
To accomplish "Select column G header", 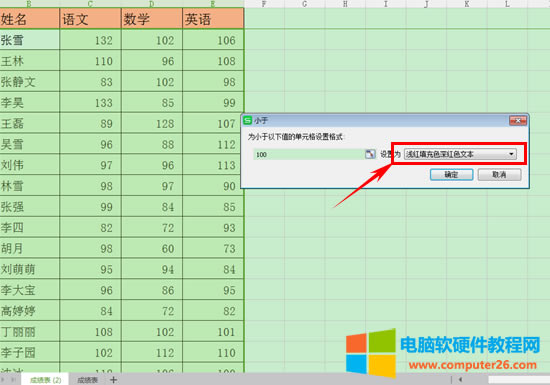I will pos(304,4).
